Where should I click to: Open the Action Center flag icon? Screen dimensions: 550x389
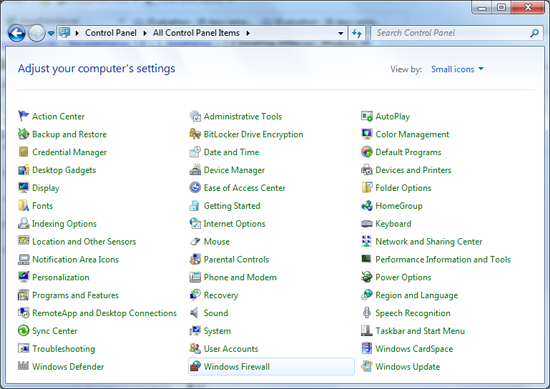coord(23,116)
